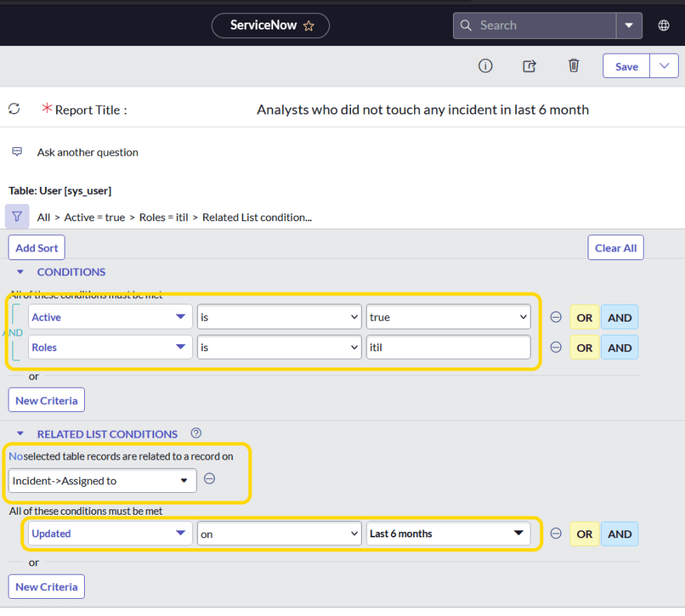Open help icon for Related List Conditions
Viewport: 685px width, 616px height.
196,433
